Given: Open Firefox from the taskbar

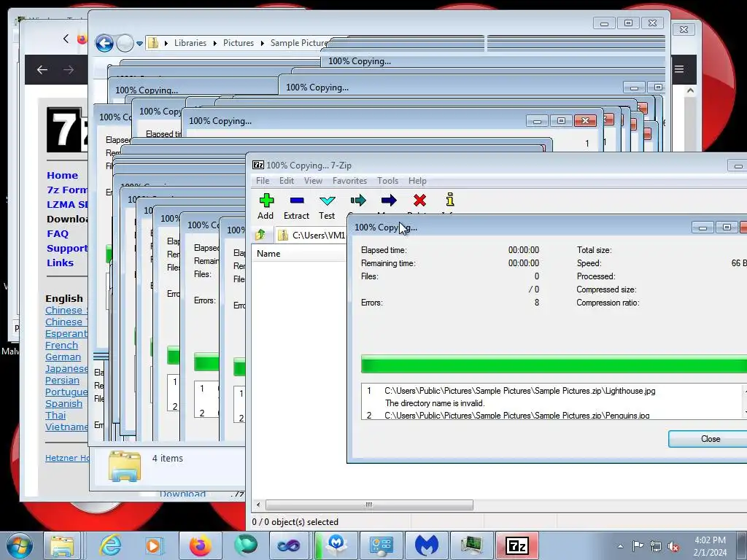Looking at the screenshot, I should [200, 545].
